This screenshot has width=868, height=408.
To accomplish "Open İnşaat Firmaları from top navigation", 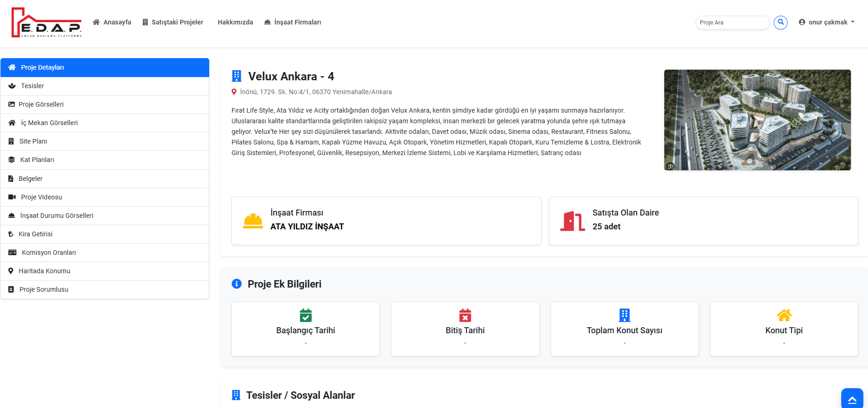I will 292,22.
